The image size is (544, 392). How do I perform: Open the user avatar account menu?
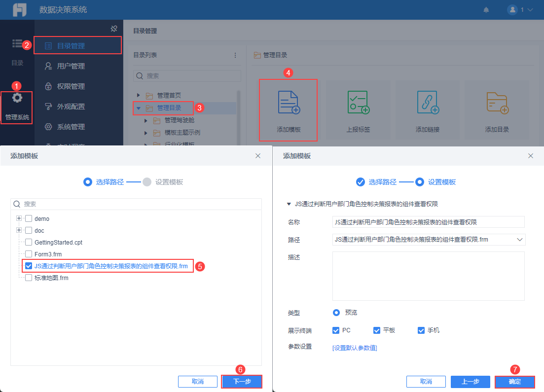coord(520,10)
